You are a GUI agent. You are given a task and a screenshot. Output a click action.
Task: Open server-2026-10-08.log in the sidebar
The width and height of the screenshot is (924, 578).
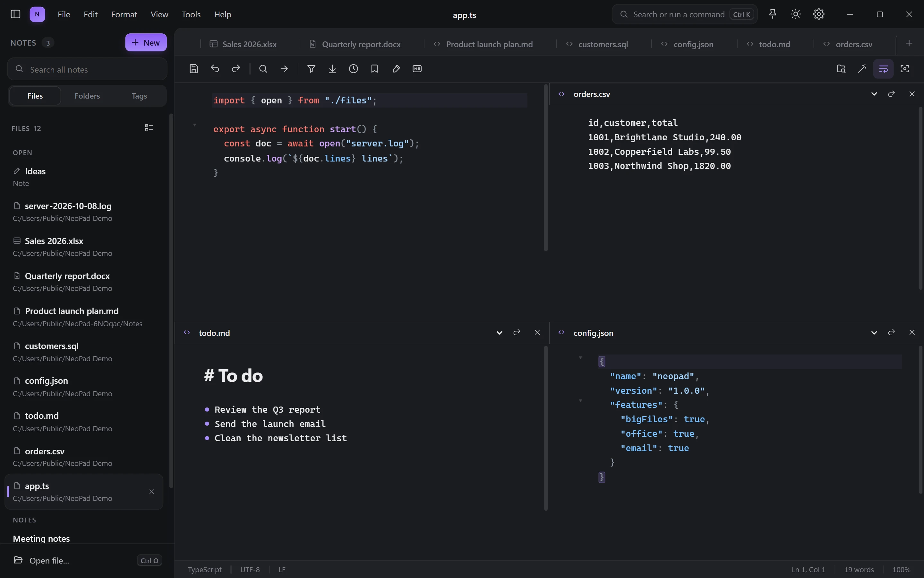(x=84, y=212)
